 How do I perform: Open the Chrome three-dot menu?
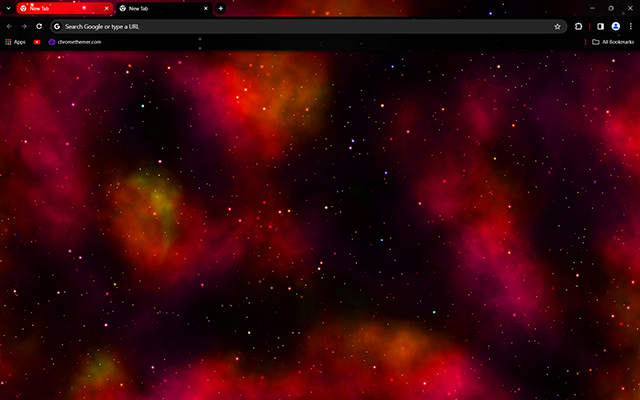pyautogui.click(x=631, y=27)
